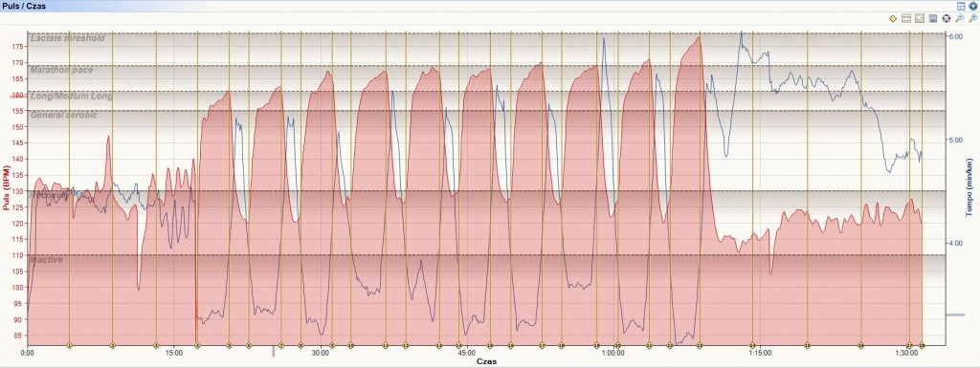
Task: Click the horizontal zone bands display icon
Action: (906, 18)
